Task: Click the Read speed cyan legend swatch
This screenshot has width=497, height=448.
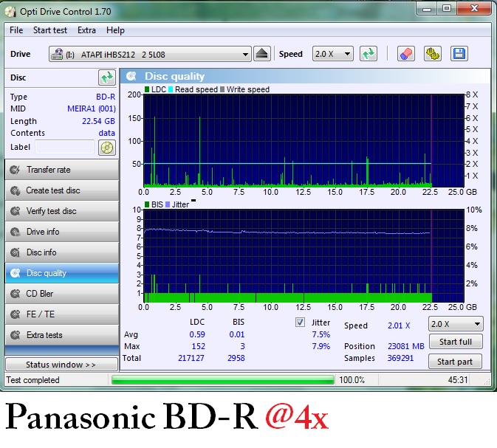Action: pyautogui.click(x=171, y=89)
